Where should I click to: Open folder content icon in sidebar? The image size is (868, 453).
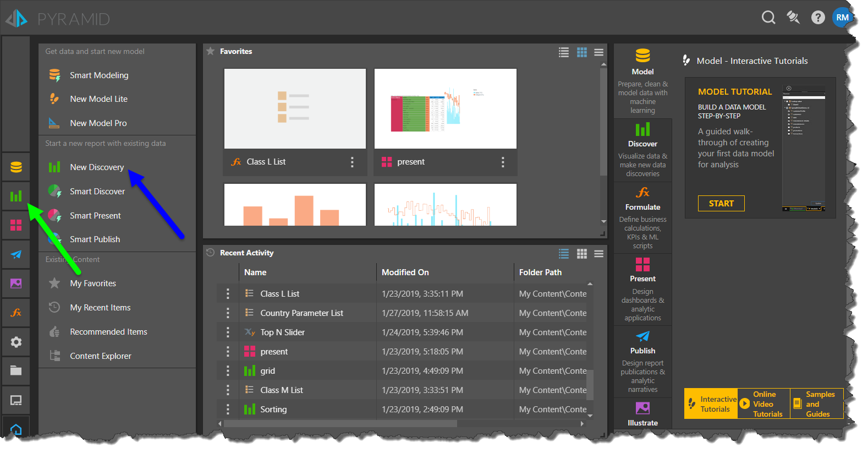coord(16,371)
